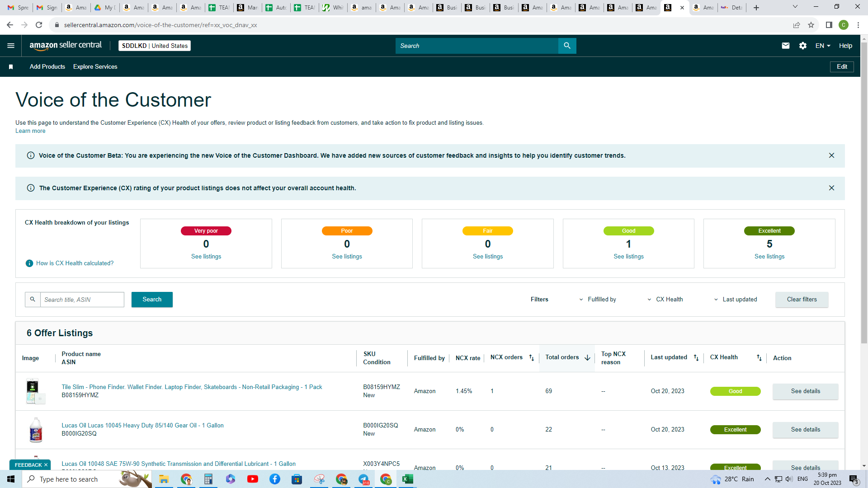Click the header Search input box
This screenshot has width=868, height=488.
(x=477, y=46)
